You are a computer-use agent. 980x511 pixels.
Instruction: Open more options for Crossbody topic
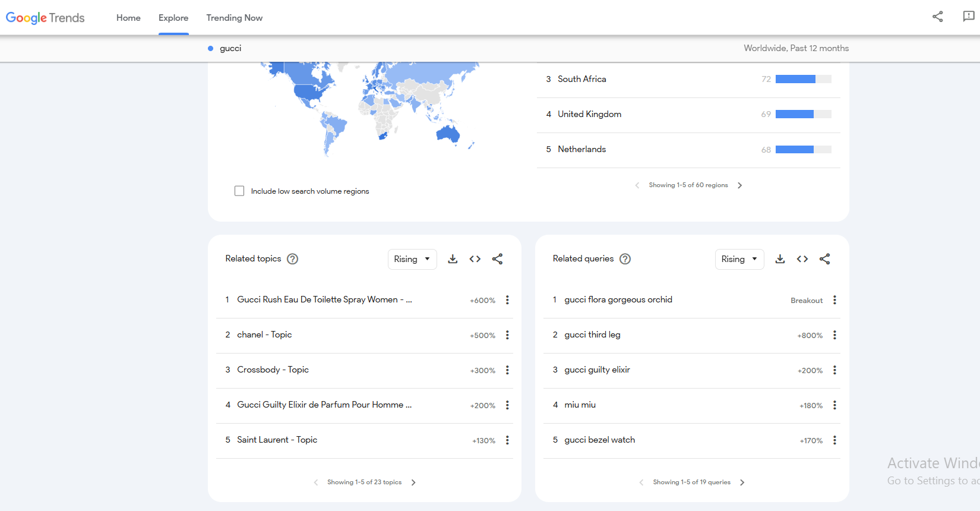(x=507, y=370)
